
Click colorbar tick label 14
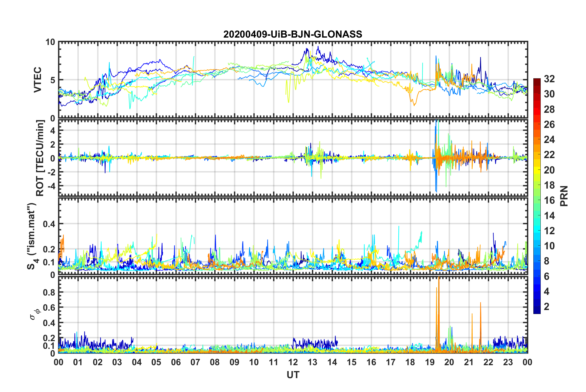click(x=549, y=216)
